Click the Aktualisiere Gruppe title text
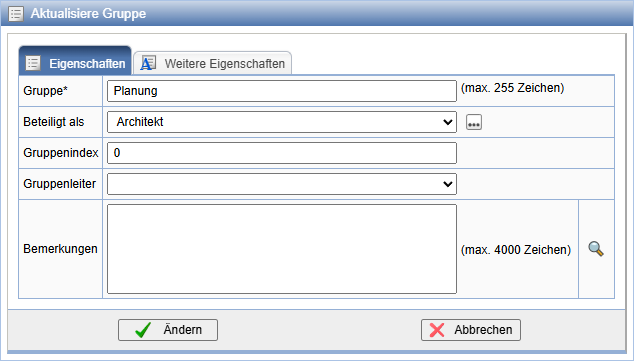The image size is (634, 361). pos(88,13)
